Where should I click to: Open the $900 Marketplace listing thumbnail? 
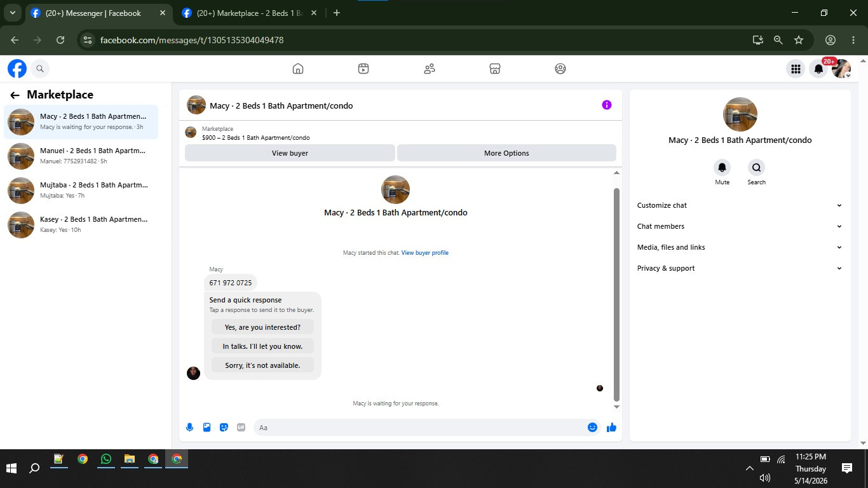click(x=191, y=132)
